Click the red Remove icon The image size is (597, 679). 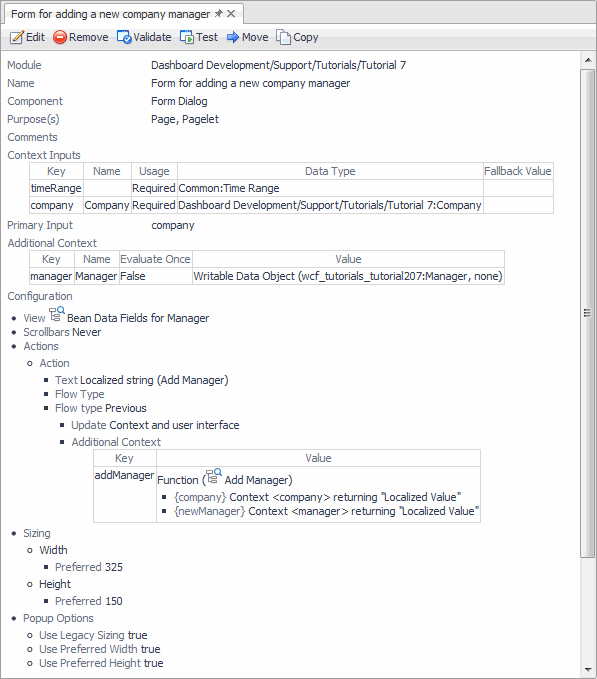[60, 37]
